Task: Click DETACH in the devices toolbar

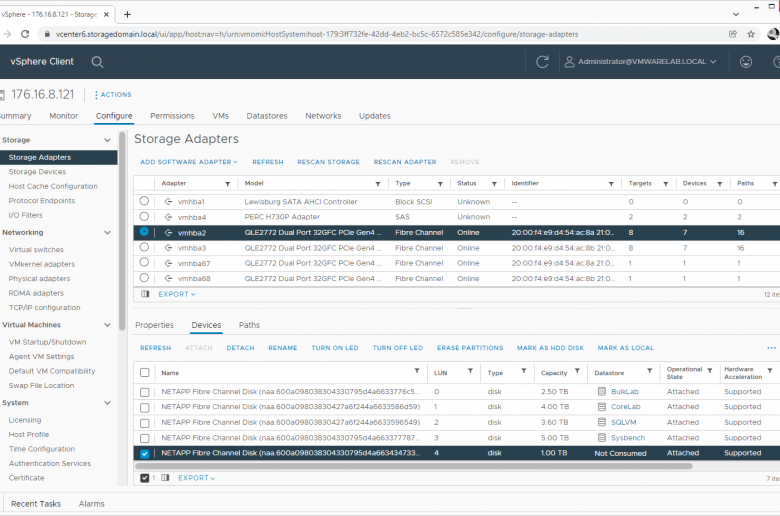Action: click(240, 348)
